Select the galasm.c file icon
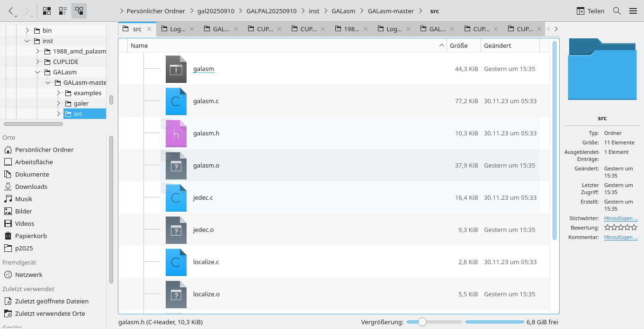Screen dimensions: 644x329 [176, 101]
